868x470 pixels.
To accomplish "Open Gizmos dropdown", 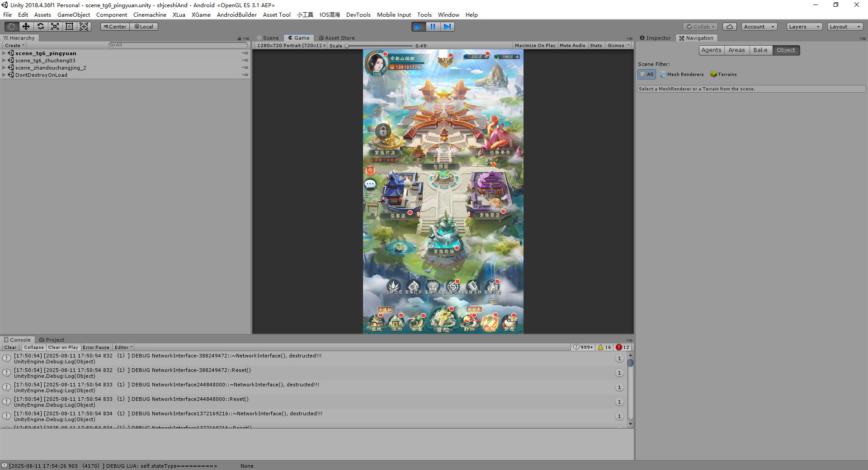I will (618, 46).
